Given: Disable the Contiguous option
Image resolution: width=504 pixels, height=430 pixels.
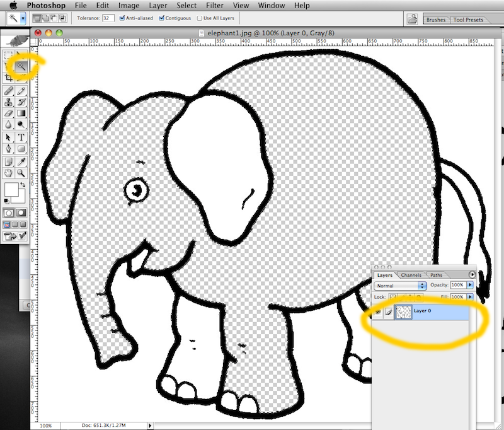Looking at the screenshot, I should click(163, 18).
